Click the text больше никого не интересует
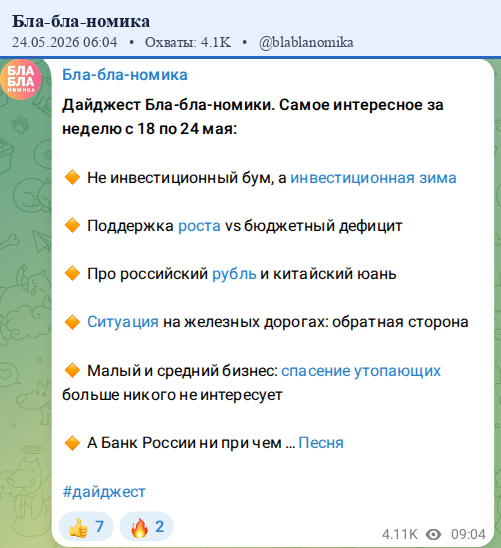This screenshot has height=548, width=501. coord(172,395)
